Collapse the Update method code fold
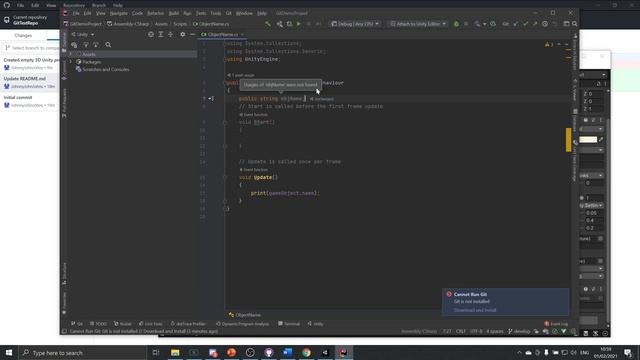 (224, 178)
